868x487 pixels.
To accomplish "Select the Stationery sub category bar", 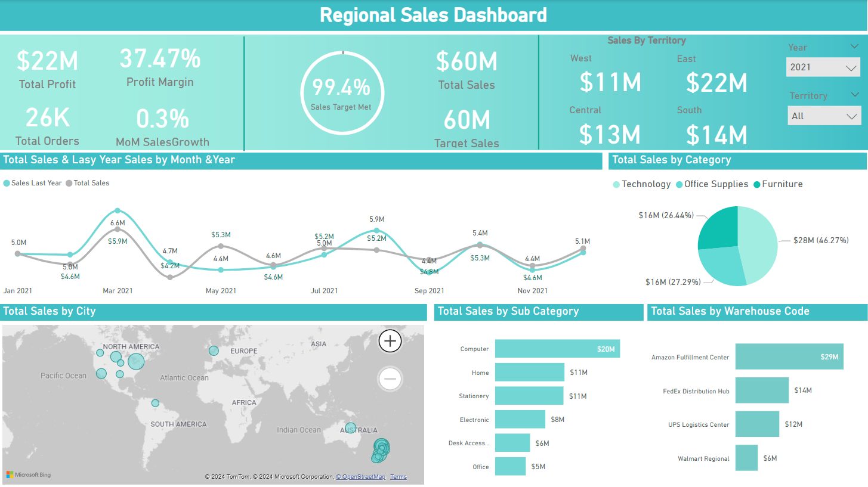I will coord(529,396).
